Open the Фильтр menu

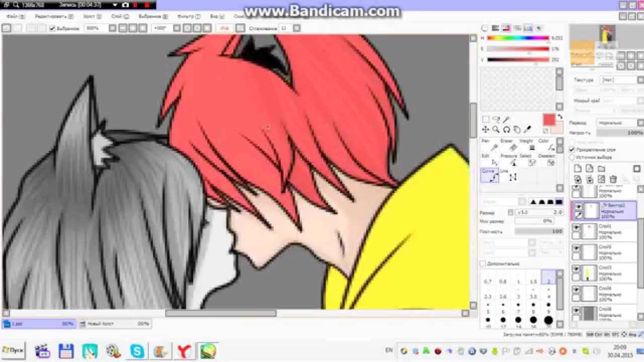point(189,17)
